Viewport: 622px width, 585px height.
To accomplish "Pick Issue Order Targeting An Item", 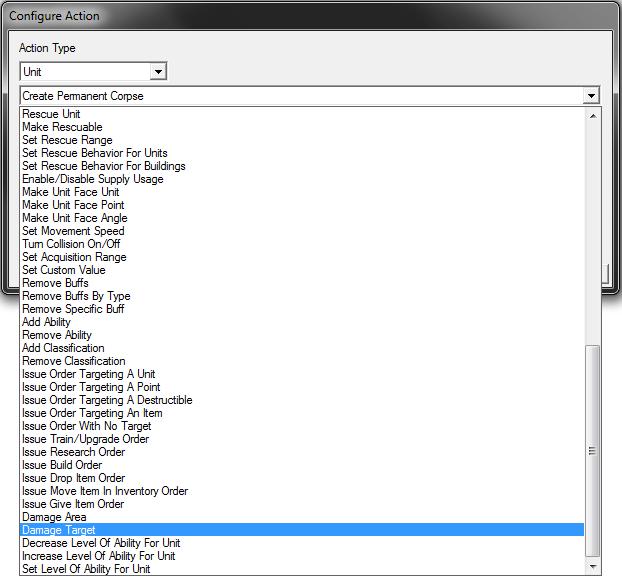I will (x=302, y=413).
